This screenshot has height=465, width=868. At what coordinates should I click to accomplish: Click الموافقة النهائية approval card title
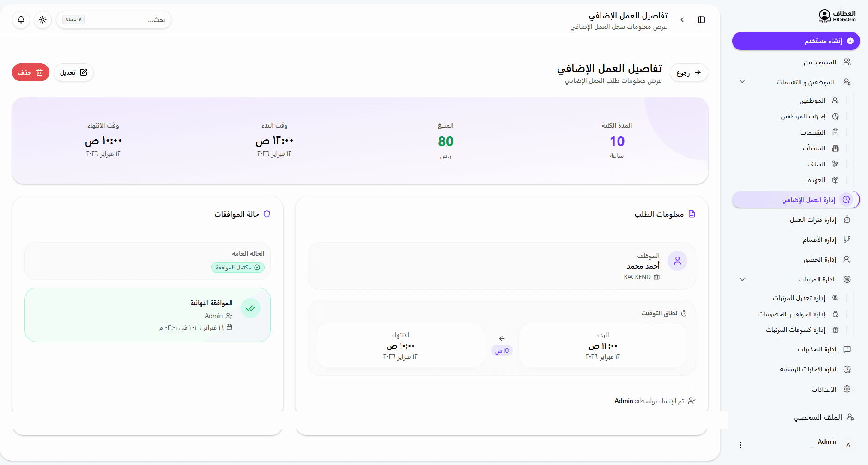[212, 303]
